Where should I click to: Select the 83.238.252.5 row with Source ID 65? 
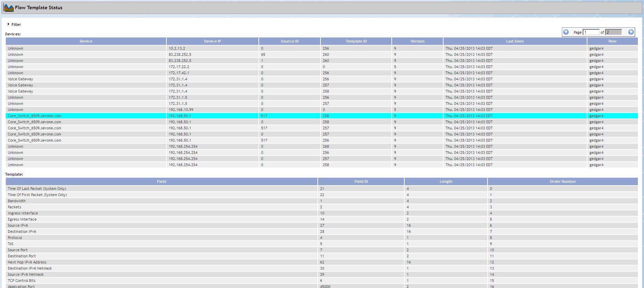pyautogui.click(x=322, y=54)
